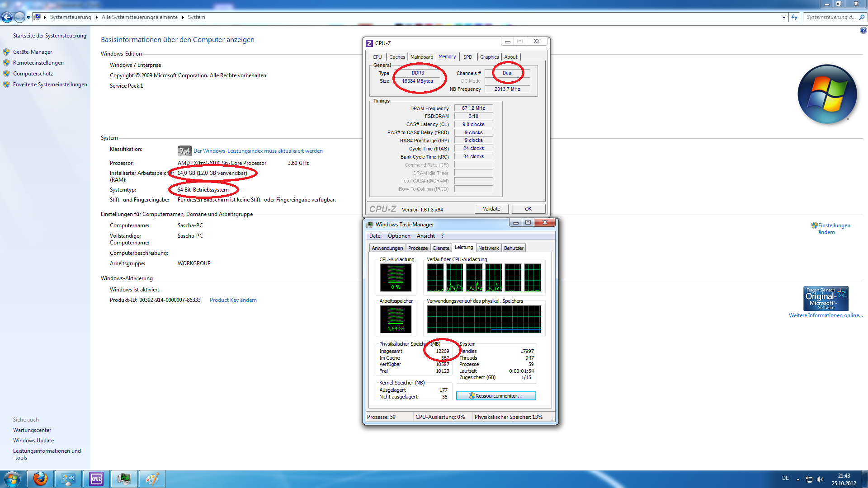Click the refresh button beside the address bar

click(x=794, y=17)
